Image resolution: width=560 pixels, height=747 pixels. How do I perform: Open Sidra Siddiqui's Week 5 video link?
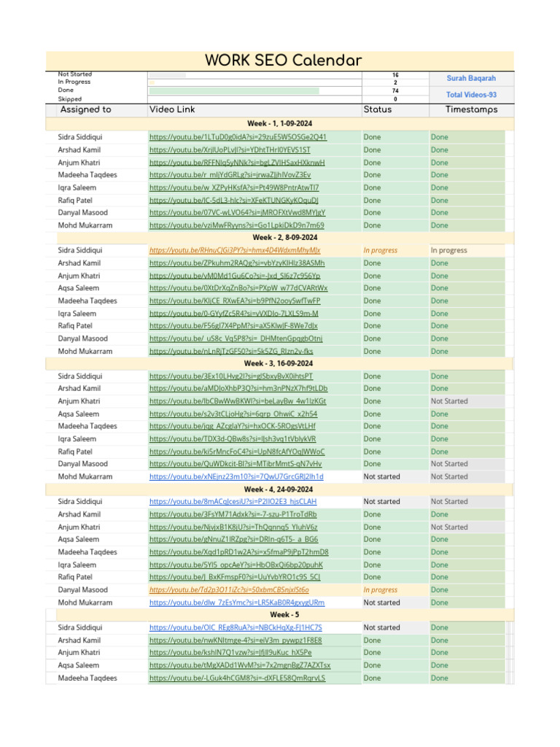(x=236, y=628)
